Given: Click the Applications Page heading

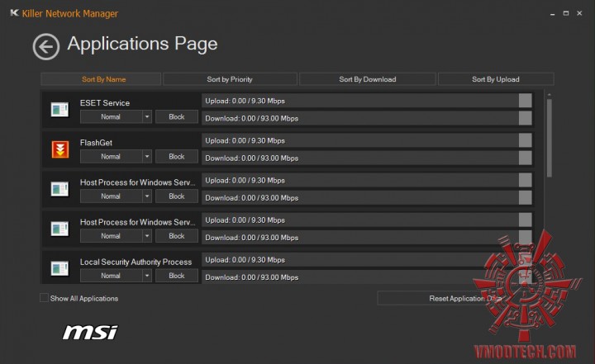Looking at the screenshot, I should click(142, 44).
